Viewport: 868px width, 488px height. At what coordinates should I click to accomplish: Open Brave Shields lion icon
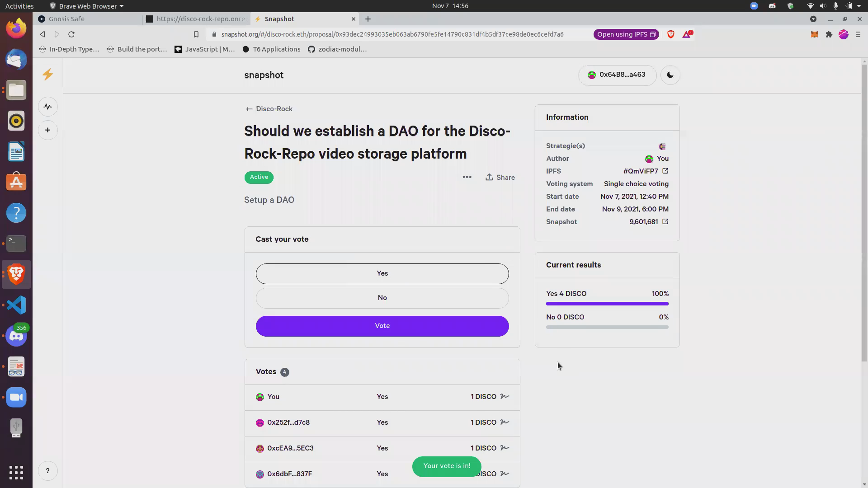pyautogui.click(x=671, y=34)
